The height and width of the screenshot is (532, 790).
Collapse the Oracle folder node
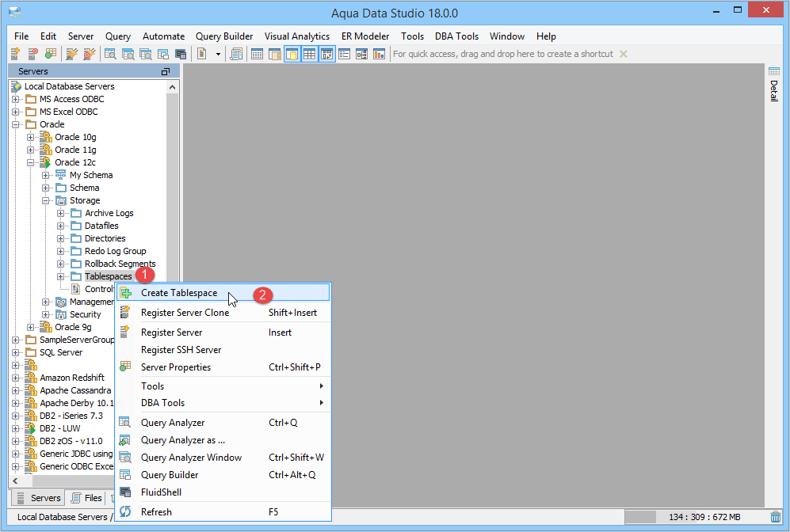coord(16,124)
